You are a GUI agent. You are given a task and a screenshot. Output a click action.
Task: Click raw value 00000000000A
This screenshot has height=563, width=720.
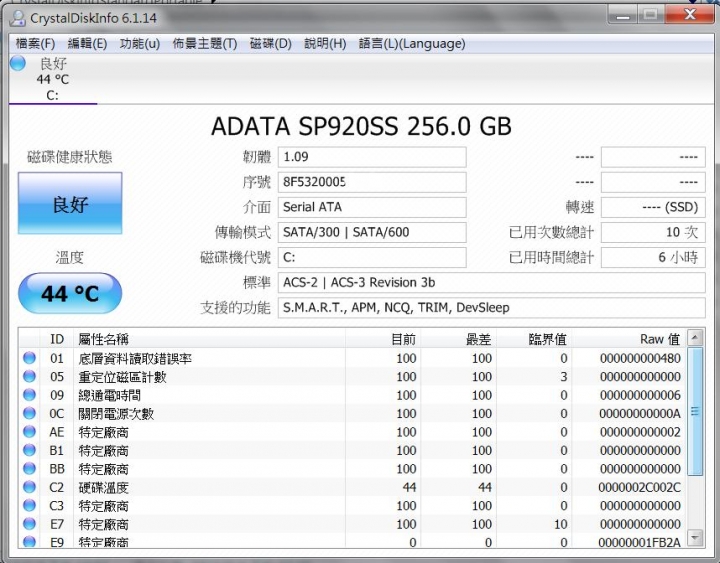(x=640, y=413)
